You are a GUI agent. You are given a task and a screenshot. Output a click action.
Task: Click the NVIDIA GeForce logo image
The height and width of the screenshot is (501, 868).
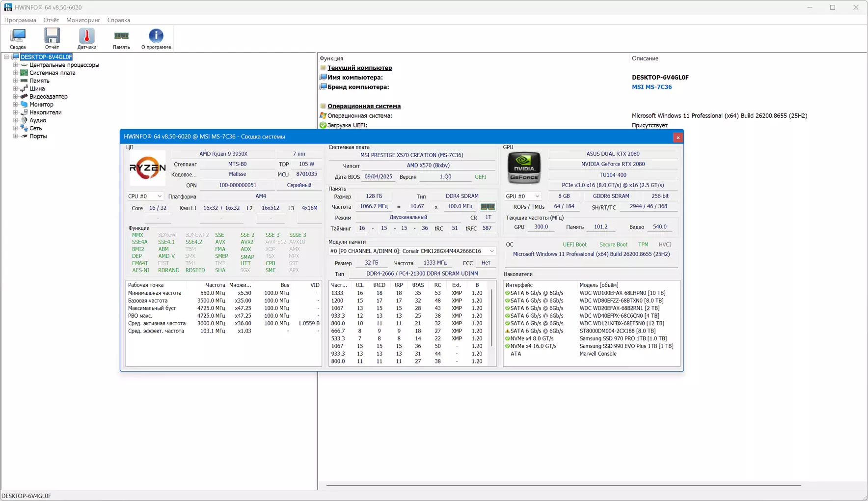click(524, 168)
